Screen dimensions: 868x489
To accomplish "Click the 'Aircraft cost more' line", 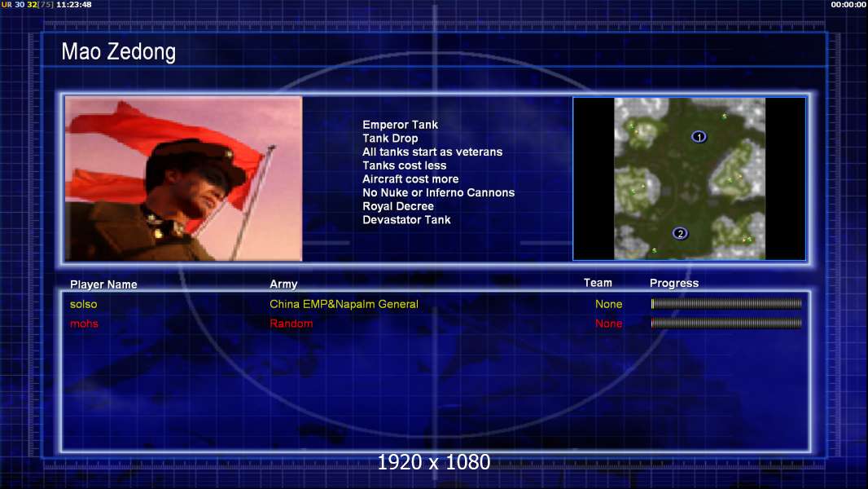I will [410, 178].
